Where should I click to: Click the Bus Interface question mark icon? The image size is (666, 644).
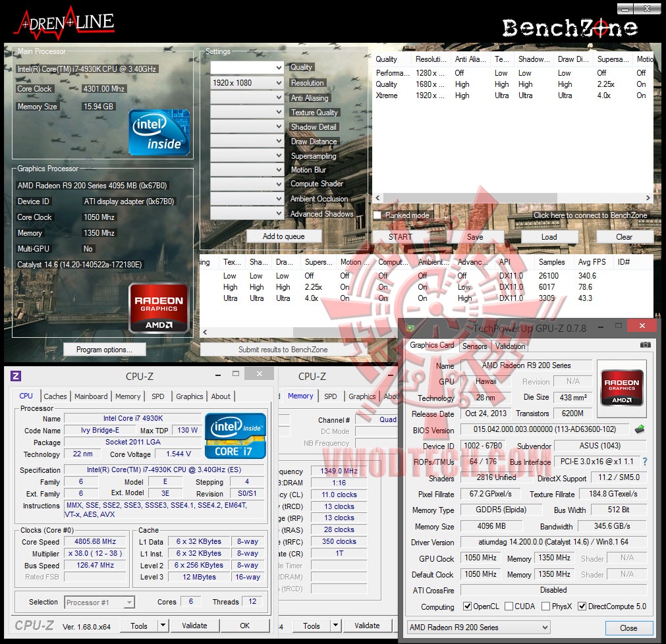pos(645,462)
